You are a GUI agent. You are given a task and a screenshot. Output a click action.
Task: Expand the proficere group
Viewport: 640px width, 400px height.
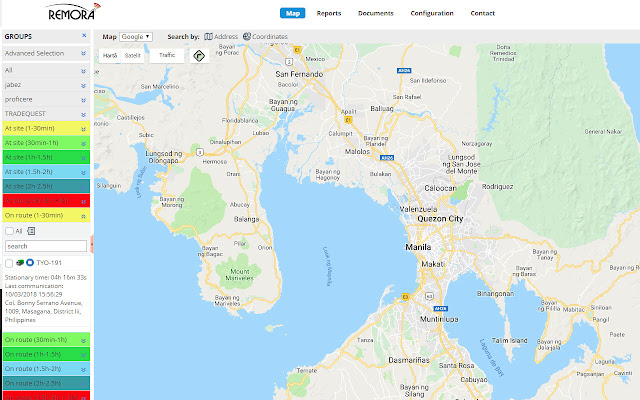click(x=83, y=100)
